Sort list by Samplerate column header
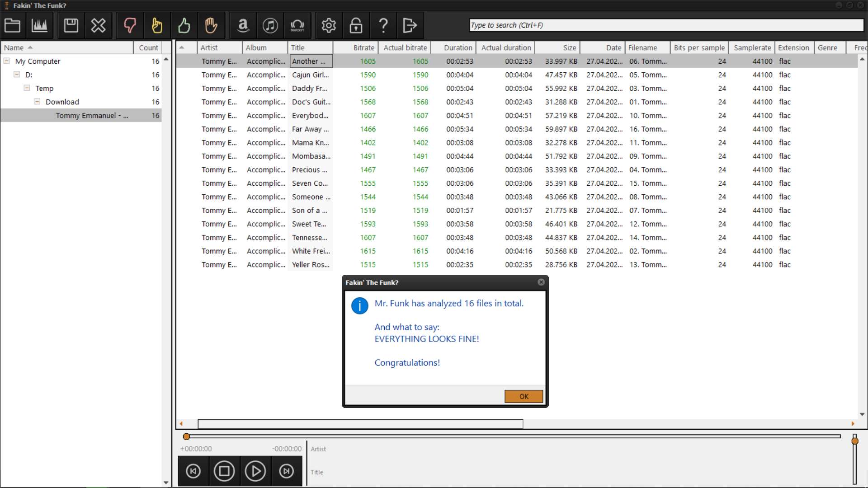The width and height of the screenshot is (868, 488). (x=752, y=47)
